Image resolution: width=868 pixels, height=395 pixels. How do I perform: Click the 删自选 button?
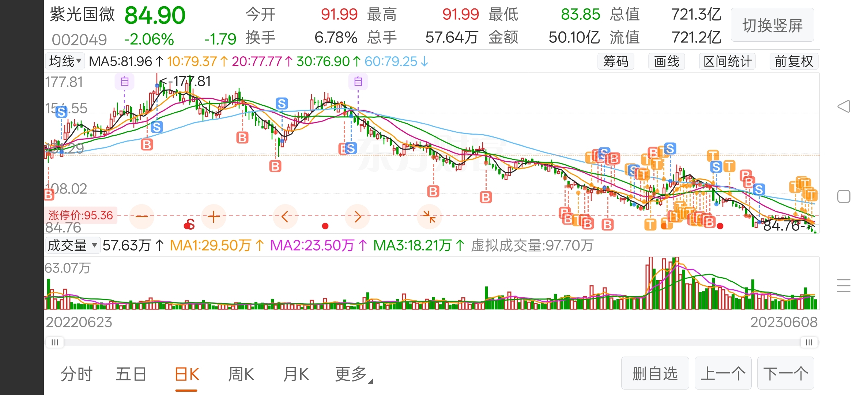click(655, 373)
